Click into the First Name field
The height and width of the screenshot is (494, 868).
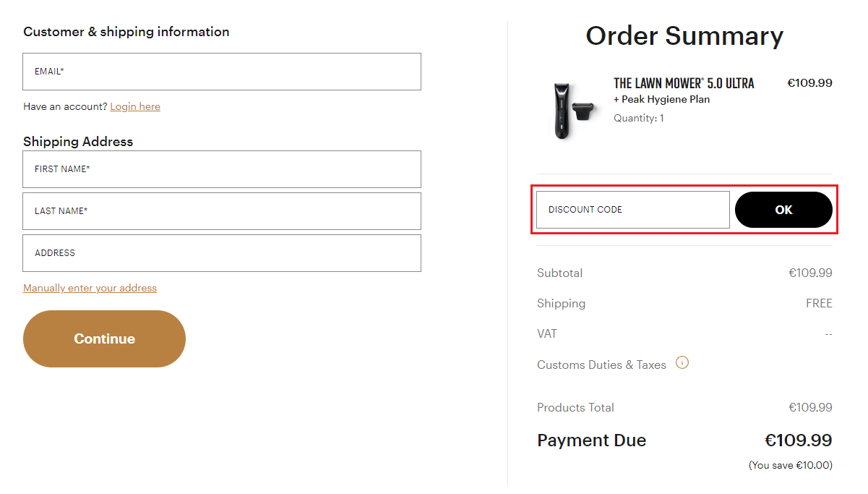222,169
